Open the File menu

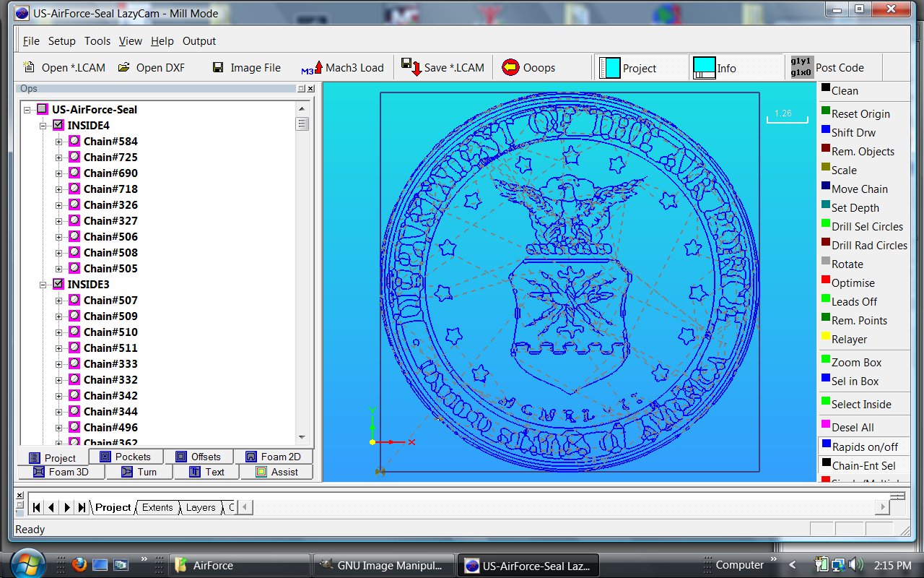coord(31,41)
